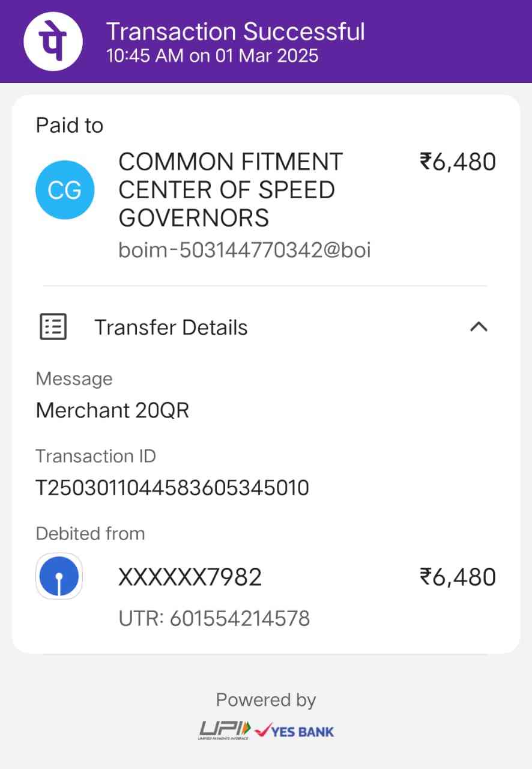Tap the merchant name COMMON FITMENT CENTER
Viewport: 532px width, 769px height.
(x=231, y=190)
